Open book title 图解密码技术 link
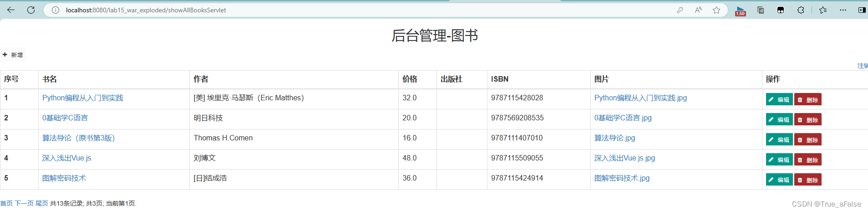The width and height of the screenshot is (868, 212). [x=64, y=178]
